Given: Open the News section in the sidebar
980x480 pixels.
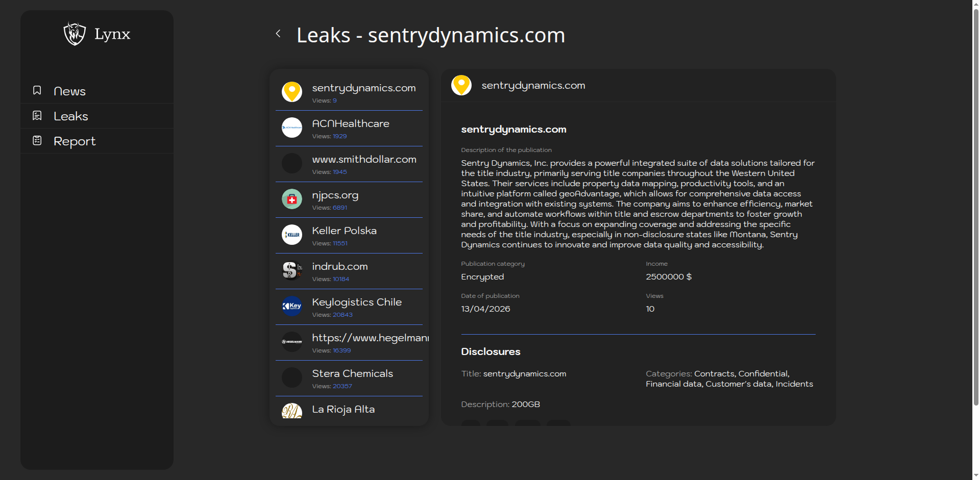Looking at the screenshot, I should coord(97,91).
